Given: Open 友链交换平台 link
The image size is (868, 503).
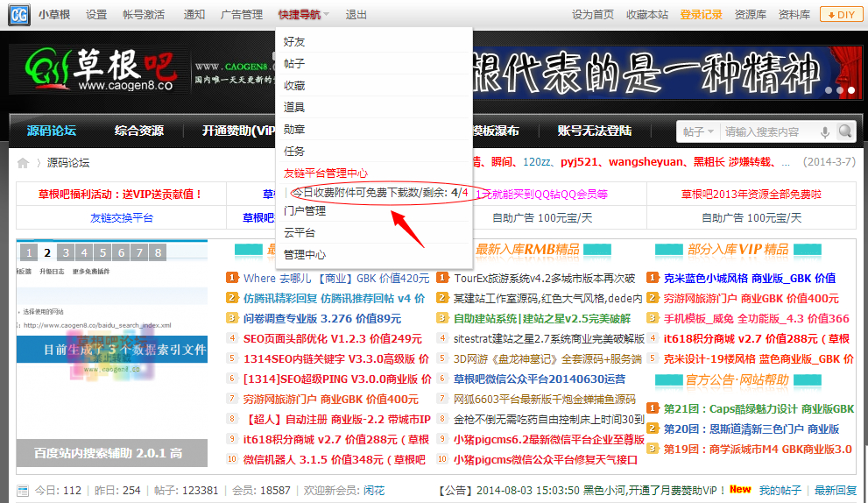Looking at the screenshot, I should (x=121, y=217).
